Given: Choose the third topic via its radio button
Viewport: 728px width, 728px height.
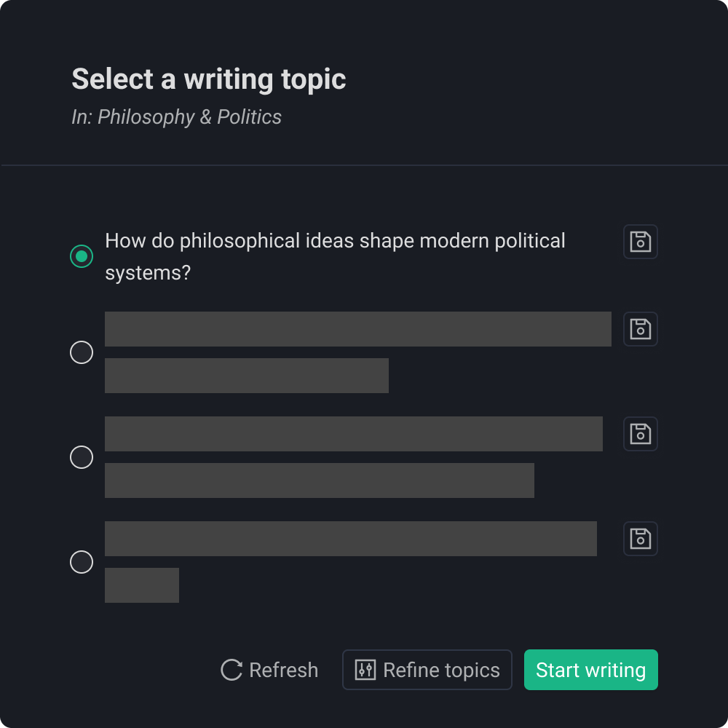Looking at the screenshot, I should 82,457.
